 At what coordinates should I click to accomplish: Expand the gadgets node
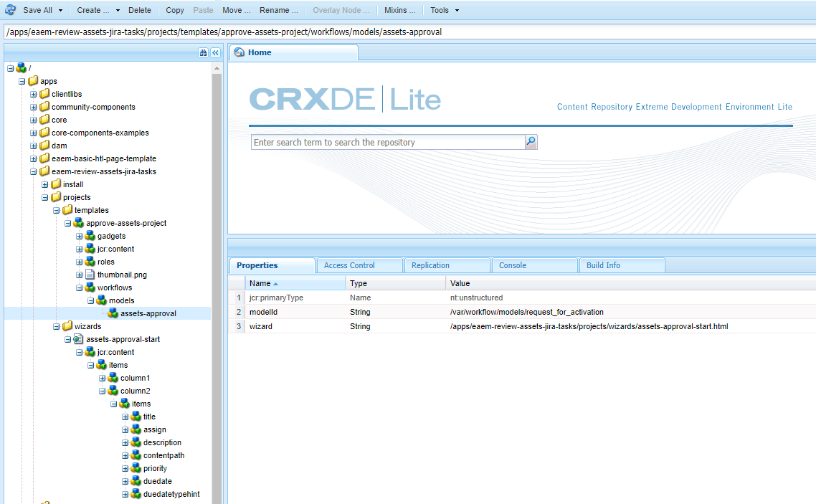coord(79,236)
